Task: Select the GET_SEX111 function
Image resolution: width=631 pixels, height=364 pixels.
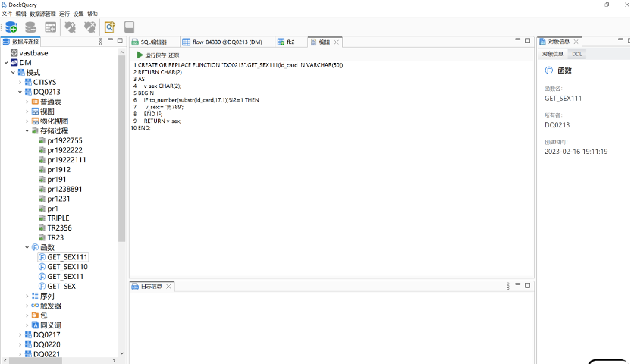Action: click(x=67, y=257)
